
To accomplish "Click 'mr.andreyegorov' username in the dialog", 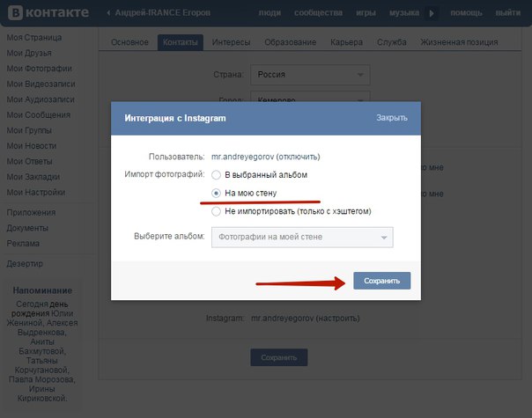I will coord(242,157).
